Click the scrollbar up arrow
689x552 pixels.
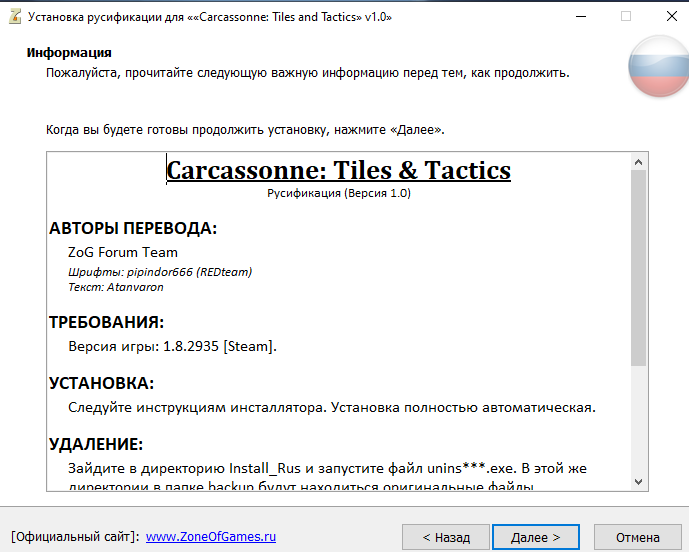(638, 162)
